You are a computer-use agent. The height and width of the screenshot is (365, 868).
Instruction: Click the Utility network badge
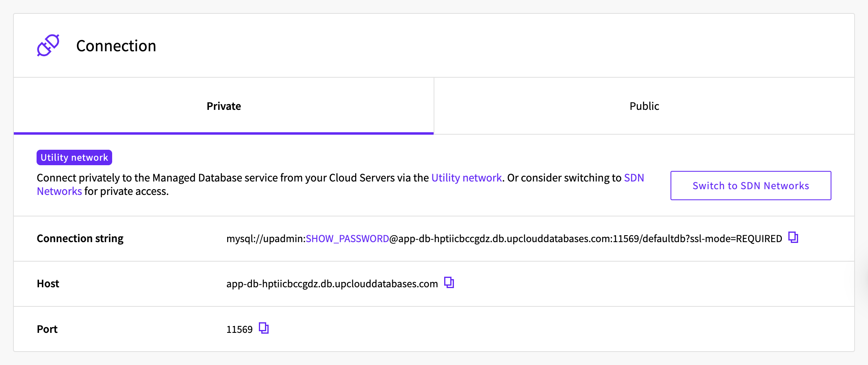[x=74, y=157]
